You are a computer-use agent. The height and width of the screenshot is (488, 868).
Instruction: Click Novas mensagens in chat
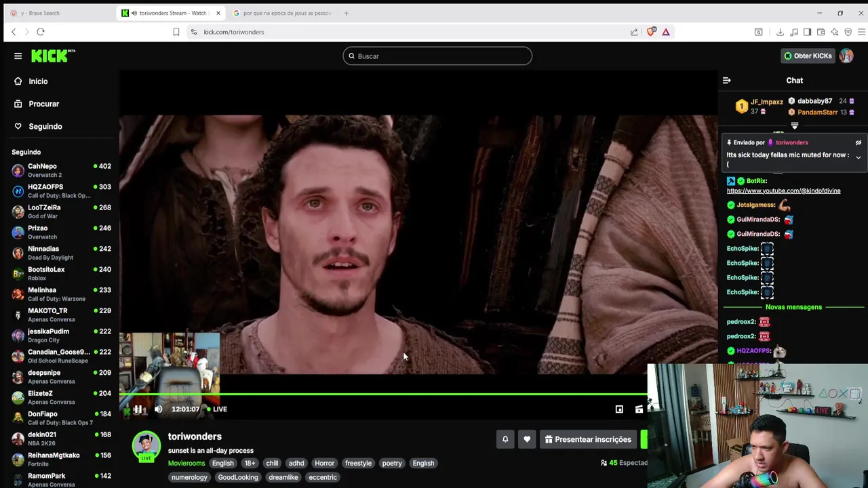(793, 307)
